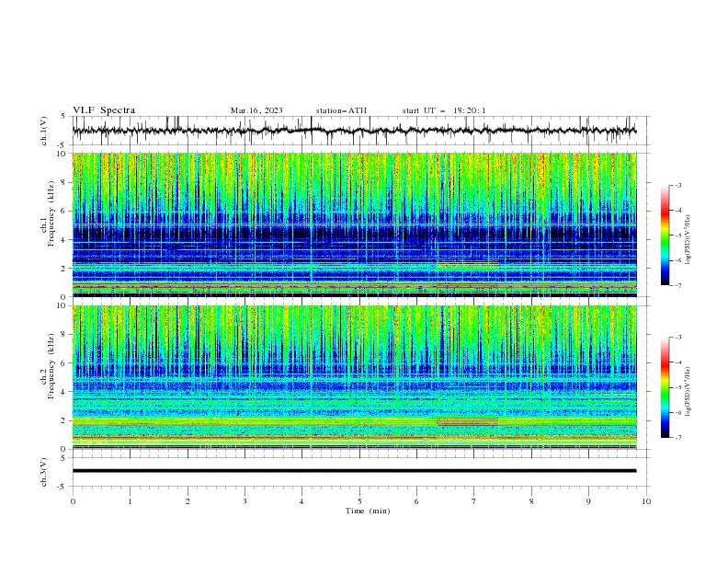Click time axis tick label "8"
The image size is (728, 563).
pos(531,501)
